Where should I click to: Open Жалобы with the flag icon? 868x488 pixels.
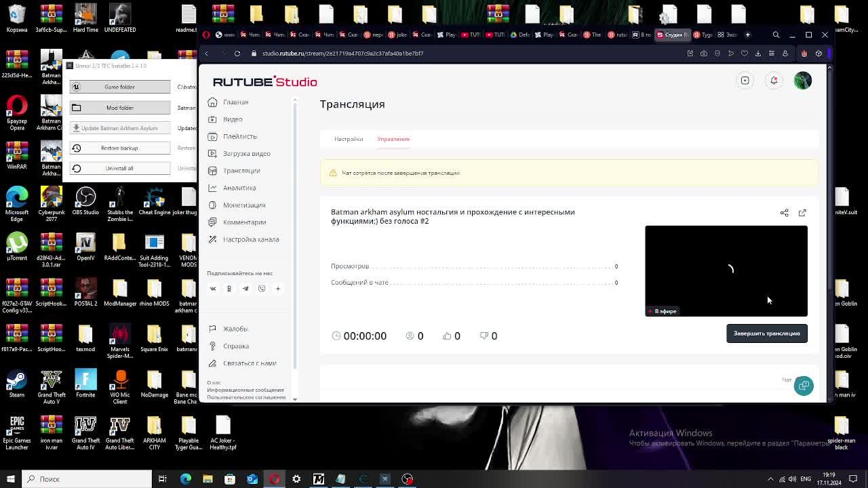click(228, 329)
